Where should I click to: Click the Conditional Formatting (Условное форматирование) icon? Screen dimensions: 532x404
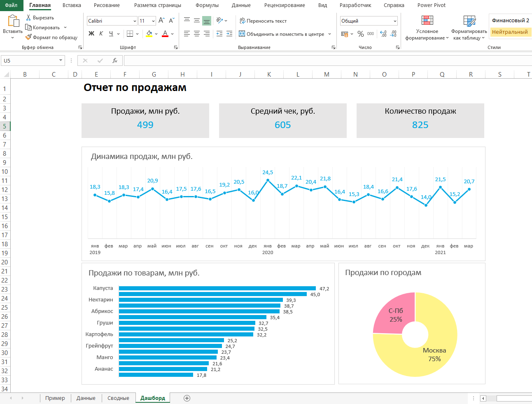[x=427, y=21]
